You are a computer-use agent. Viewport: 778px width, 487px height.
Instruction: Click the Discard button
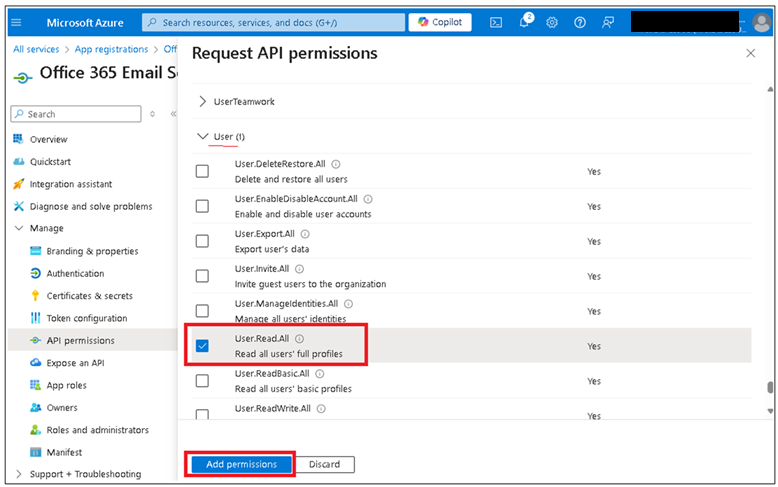click(x=324, y=464)
